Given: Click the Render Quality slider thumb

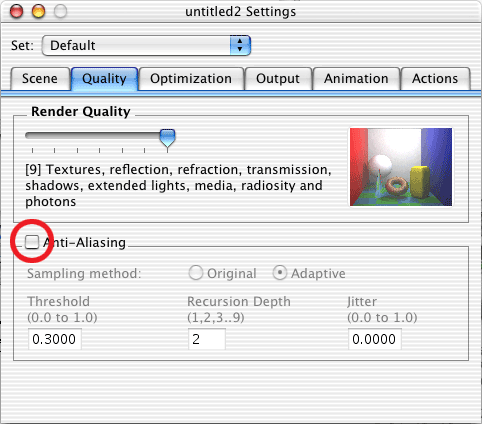Looking at the screenshot, I should [x=167, y=138].
